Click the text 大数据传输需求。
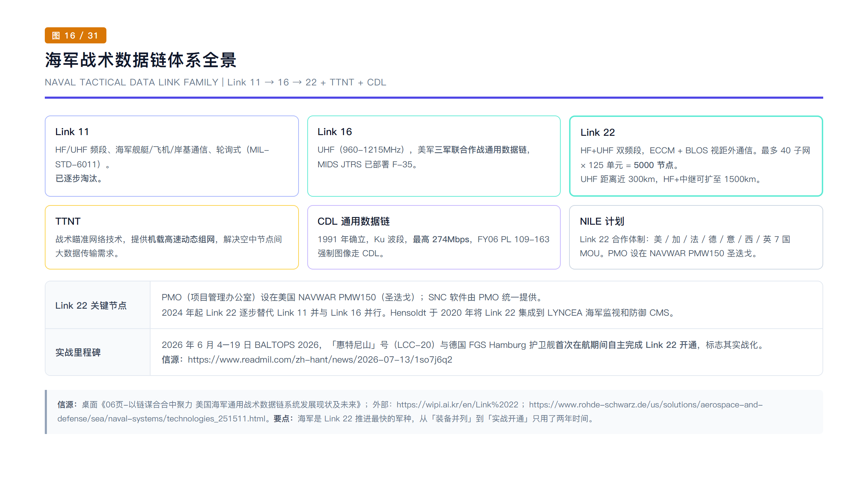This screenshot has height=483, width=868. pos(87,253)
